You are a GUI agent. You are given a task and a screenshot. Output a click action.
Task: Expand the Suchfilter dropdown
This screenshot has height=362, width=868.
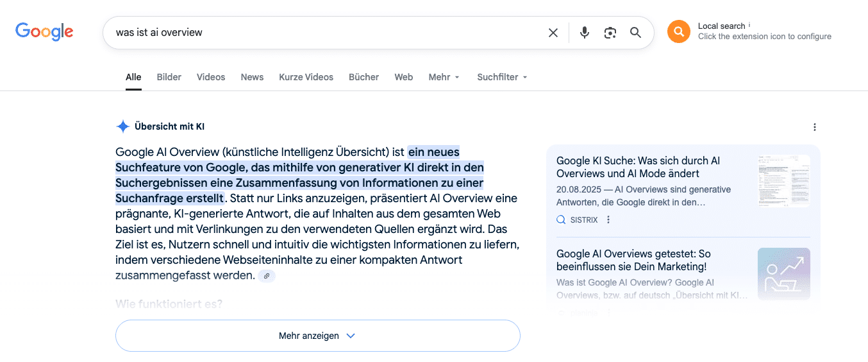pyautogui.click(x=503, y=77)
